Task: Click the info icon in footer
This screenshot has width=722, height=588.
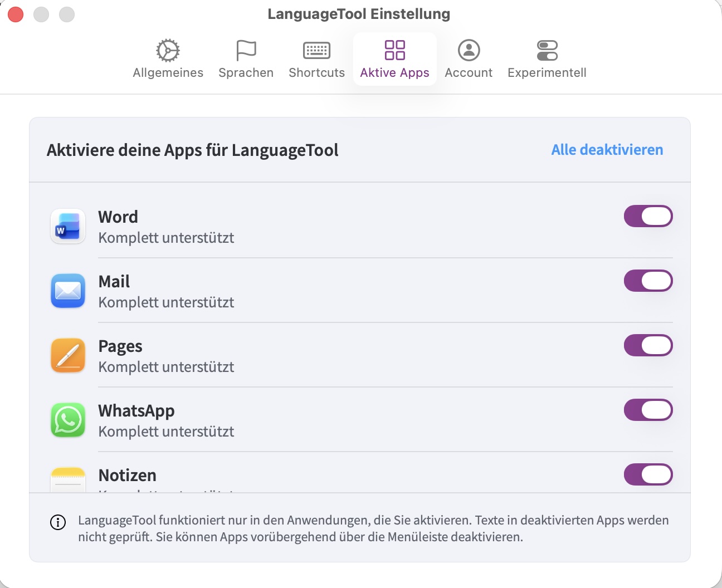Action: [x=58, y=522]
